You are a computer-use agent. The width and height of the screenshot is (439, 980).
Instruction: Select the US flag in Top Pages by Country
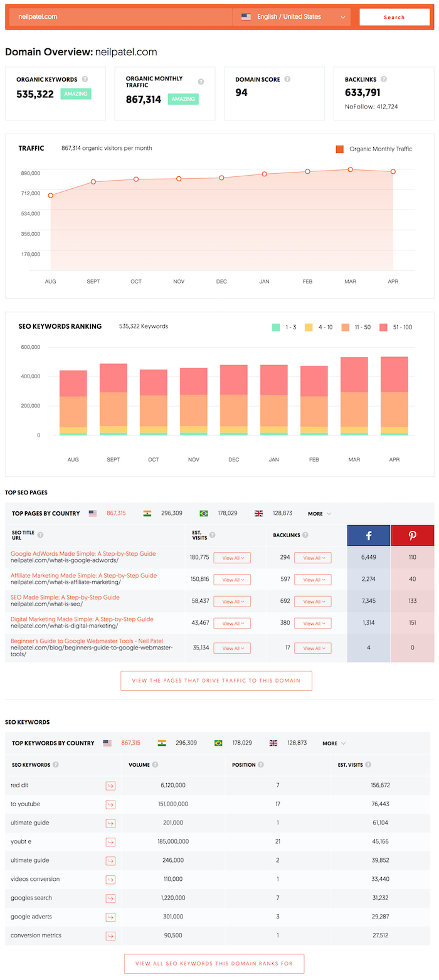pos(93,513)
